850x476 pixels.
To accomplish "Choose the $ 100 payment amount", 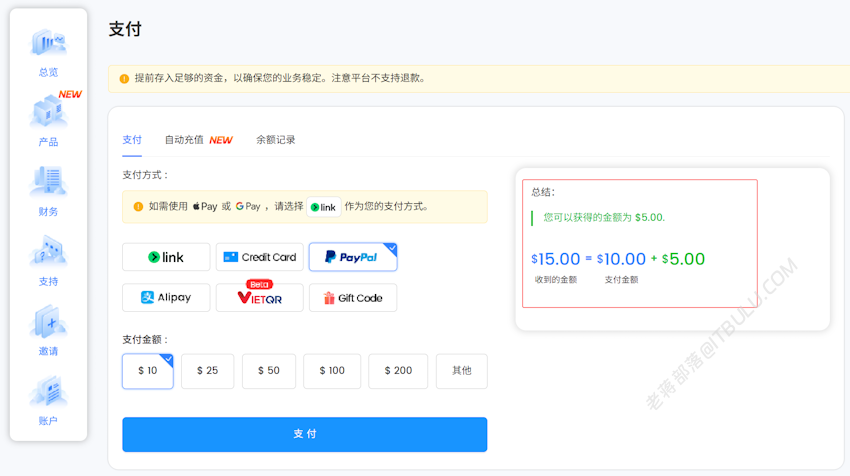I will (x=332, y=371).
